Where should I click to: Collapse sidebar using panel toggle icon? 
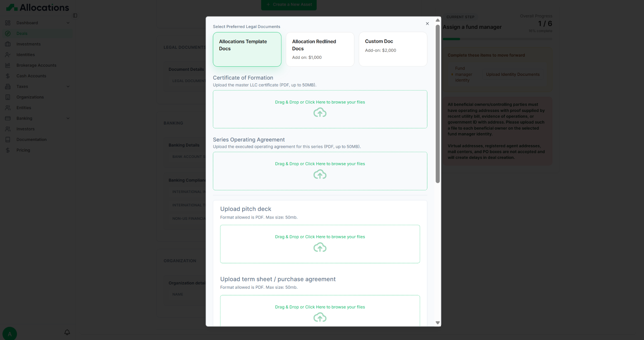click(75, 15)
